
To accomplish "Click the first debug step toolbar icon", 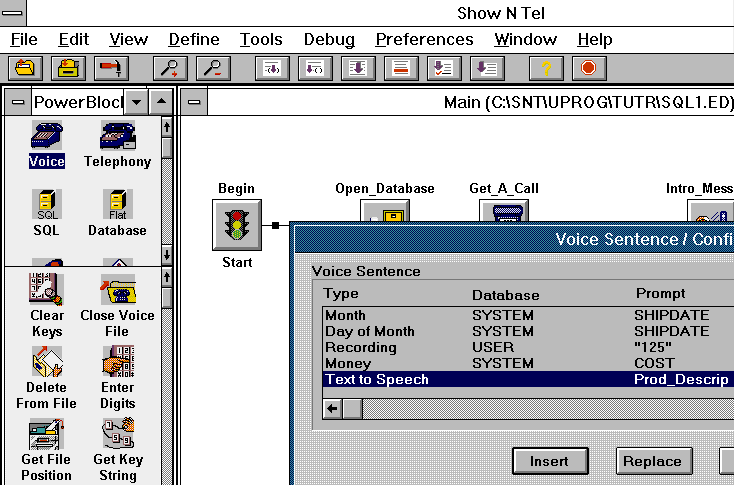I will (x=272, y=68).
